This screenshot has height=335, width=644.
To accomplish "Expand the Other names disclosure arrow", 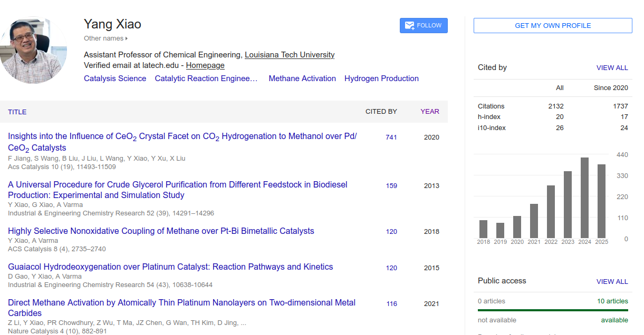I will pos(127,38).
